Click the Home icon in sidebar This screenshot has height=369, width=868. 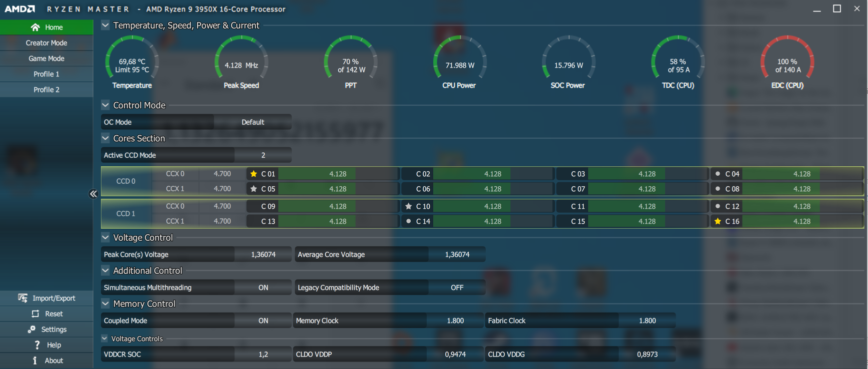pyautogui.click(x=35, y=27)
